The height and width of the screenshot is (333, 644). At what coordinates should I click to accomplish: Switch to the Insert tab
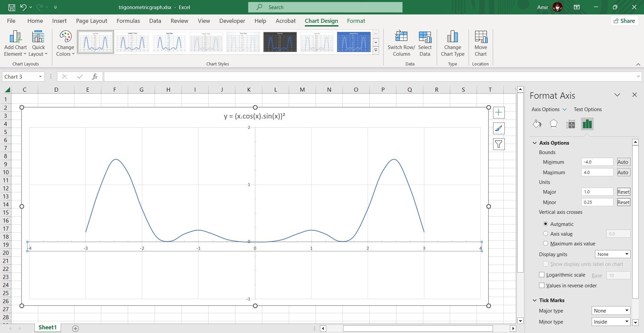[x=59, y=21]
